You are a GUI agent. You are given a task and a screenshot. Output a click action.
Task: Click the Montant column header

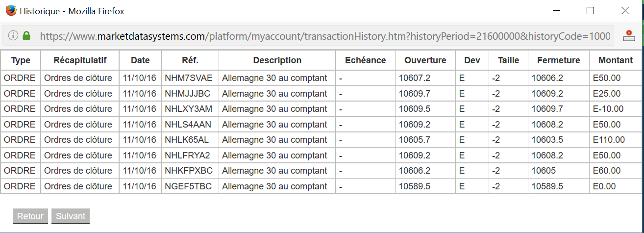(x=615, y=60)
